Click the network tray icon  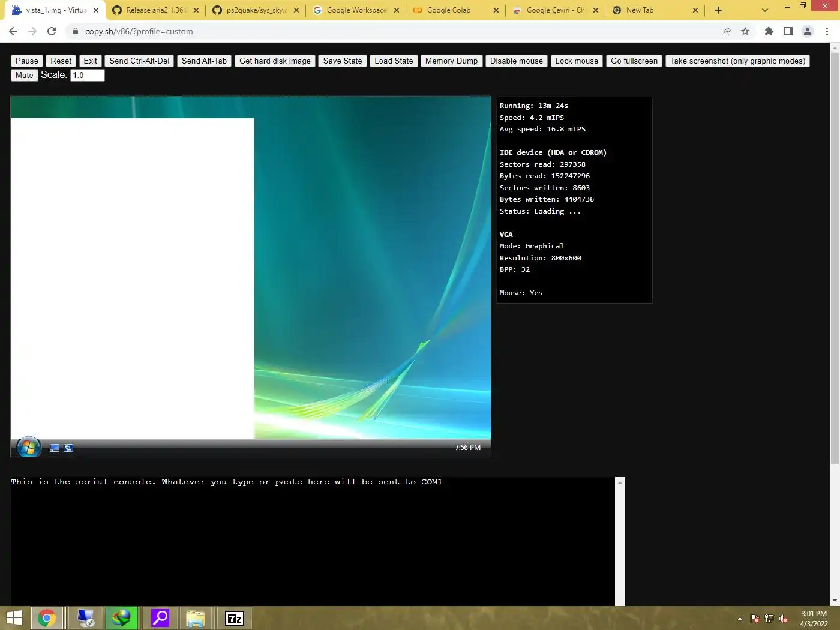click(769, 619)
